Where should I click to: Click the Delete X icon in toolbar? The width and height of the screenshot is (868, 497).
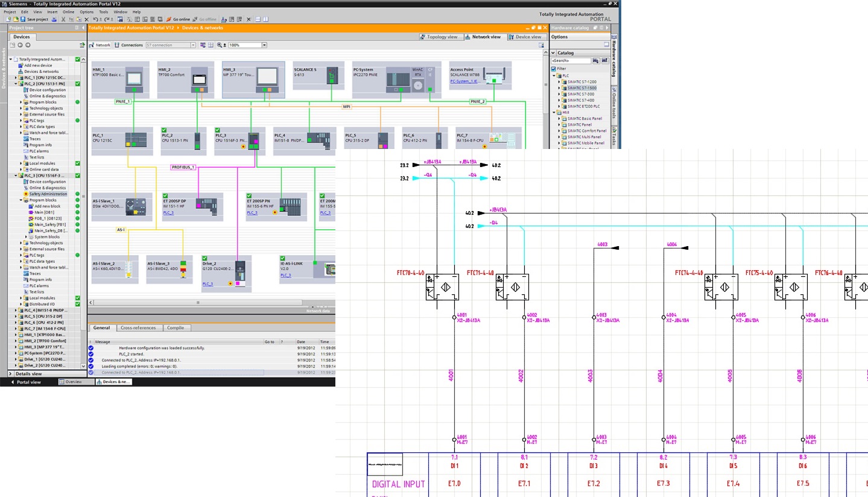[x=86, y=19]
